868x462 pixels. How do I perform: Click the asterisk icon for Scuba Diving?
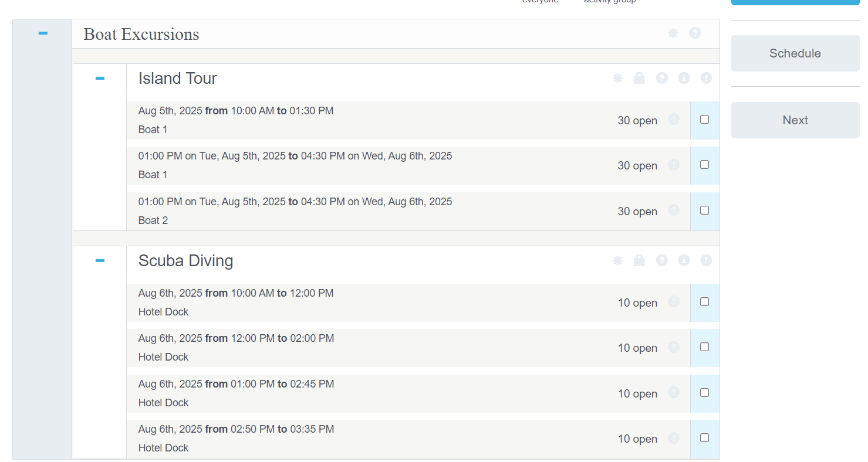(x=617, y=260)
